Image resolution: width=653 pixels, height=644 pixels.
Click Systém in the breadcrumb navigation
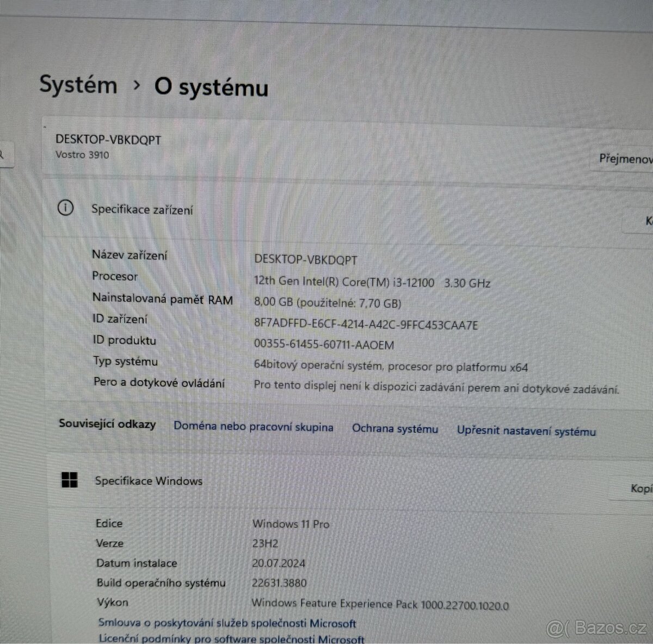coord(78,85)
